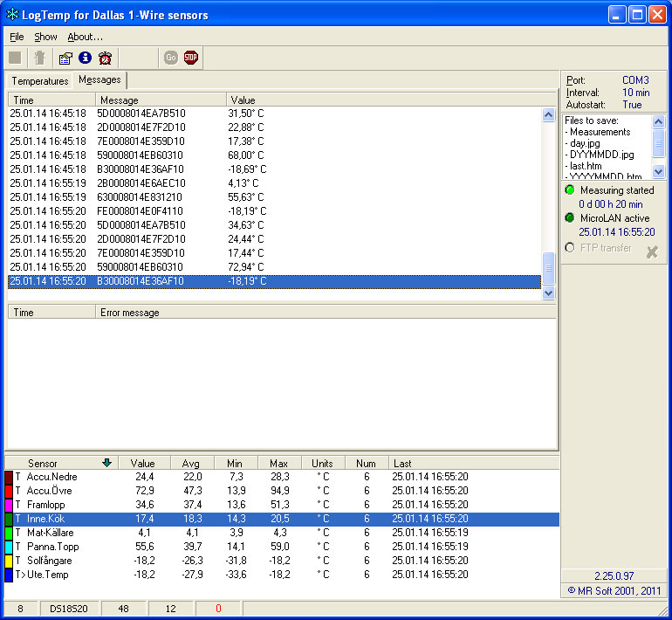The height and width of the screenshot is (620, 672).
Task: Click the blue info toolbar icon
Action: coord(85,58)
